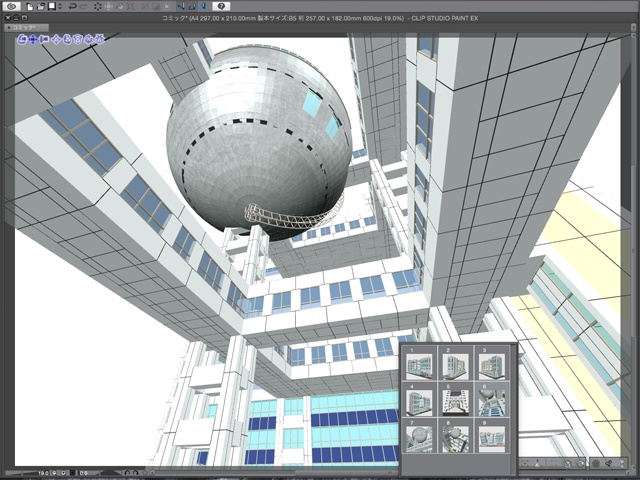Click the Clear (dotted circle) icon

point(98,7)
